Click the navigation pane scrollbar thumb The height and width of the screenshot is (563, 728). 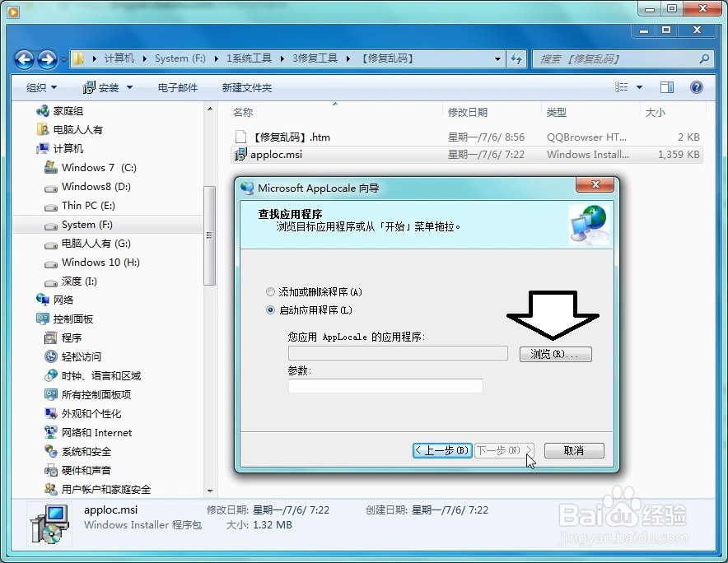click(x=210, y=235)
